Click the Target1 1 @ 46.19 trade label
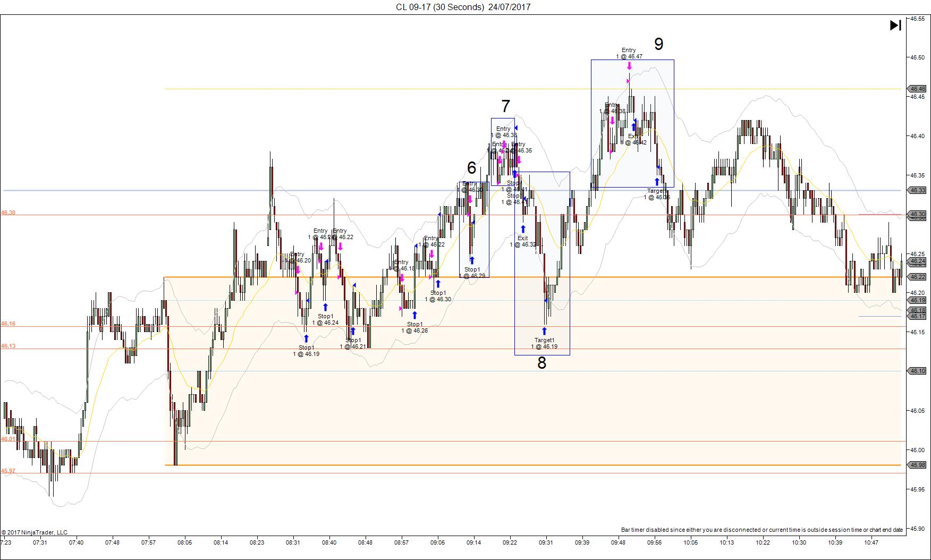Viewport: 931px width, 560px height. click(x=544, y=343)
